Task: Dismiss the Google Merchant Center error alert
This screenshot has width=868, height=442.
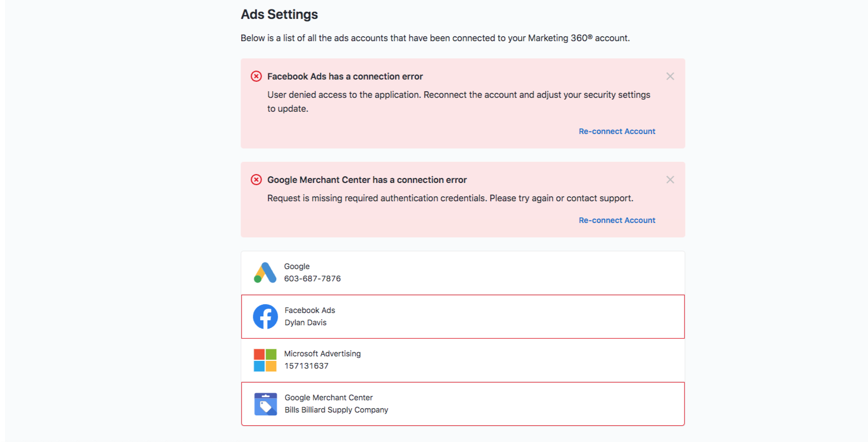Action: click(x=670, y=180)
